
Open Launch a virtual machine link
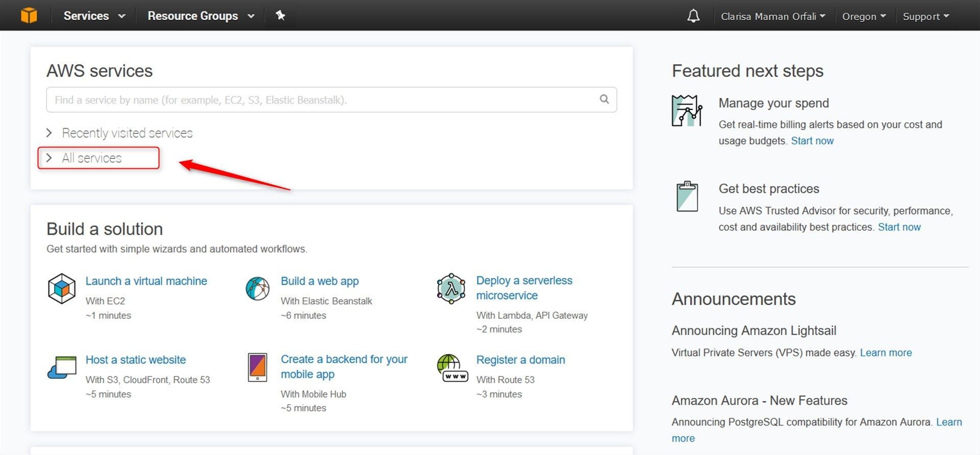(x=146, y=281)
